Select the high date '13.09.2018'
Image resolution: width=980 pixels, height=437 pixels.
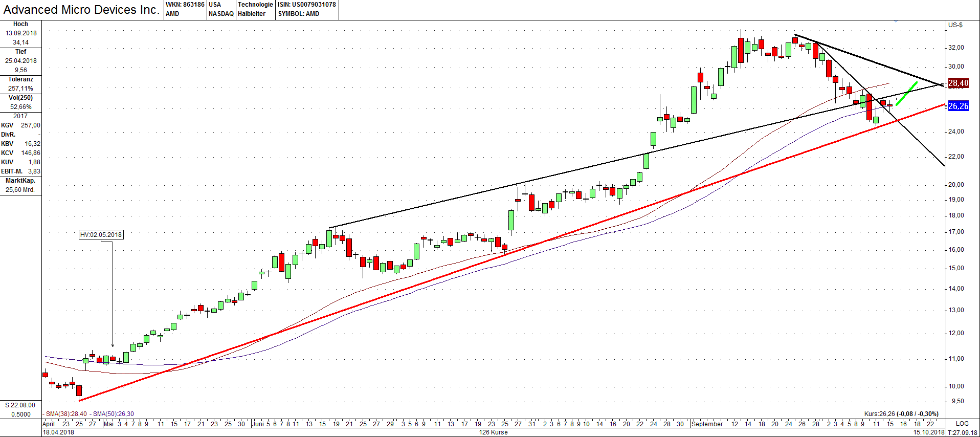click(x=21, y=33)
